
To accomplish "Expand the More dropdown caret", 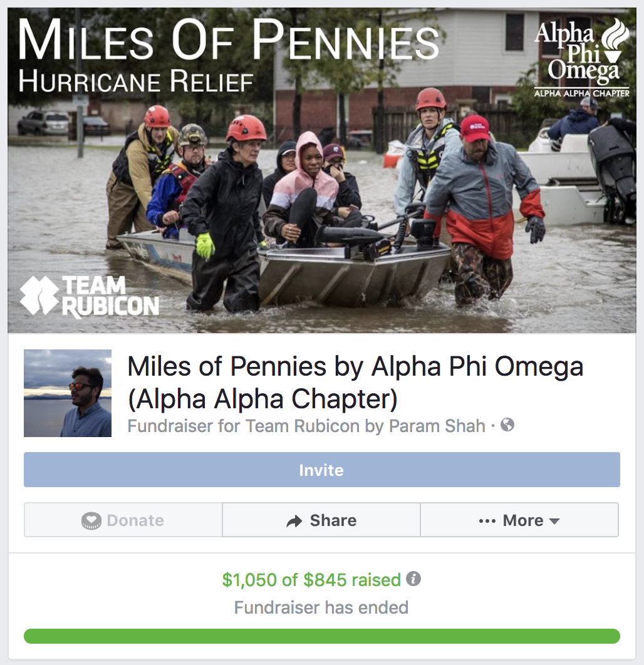I will pyautogui.click(x=554, y=521).
